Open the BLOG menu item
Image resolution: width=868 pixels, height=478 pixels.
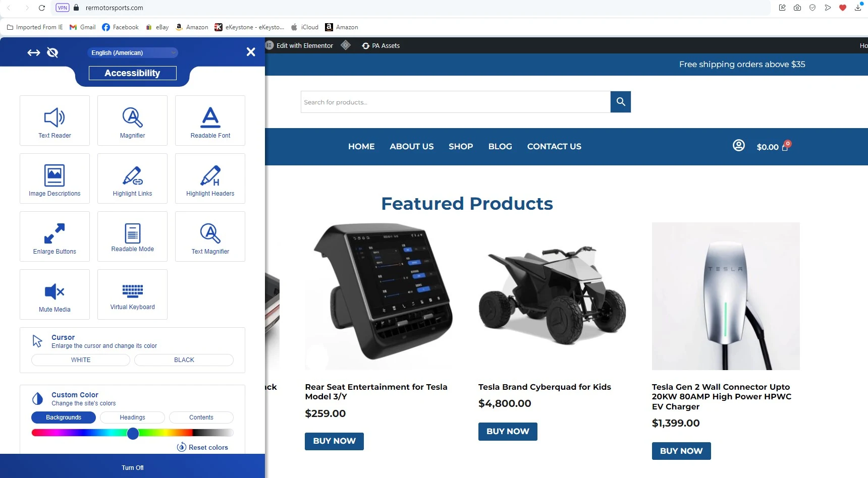500,147
